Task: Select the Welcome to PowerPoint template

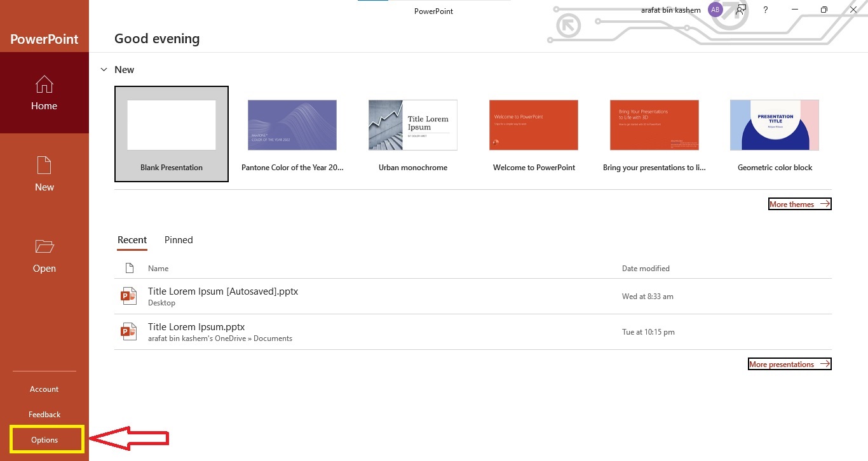Action: coord(533,125)
